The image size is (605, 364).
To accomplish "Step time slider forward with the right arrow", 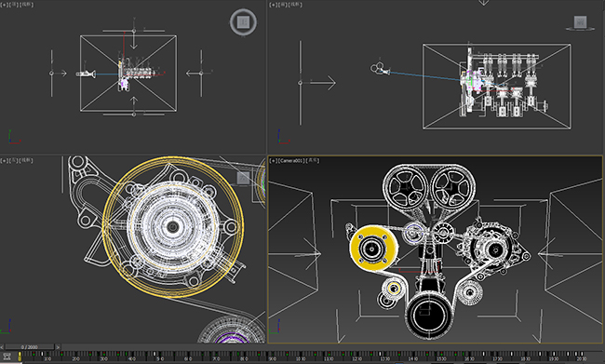I will 59,347.
